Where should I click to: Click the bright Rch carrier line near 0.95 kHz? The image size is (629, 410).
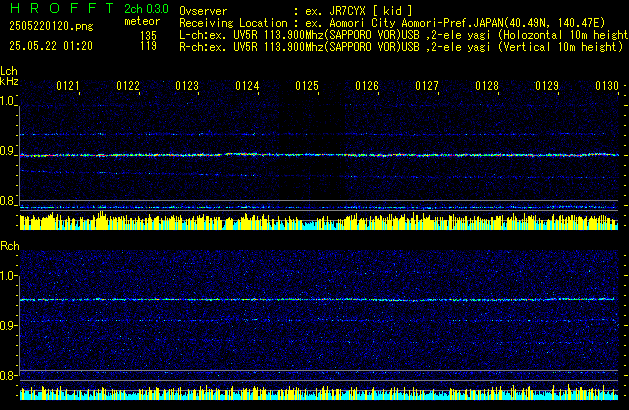(x=319, y=300)
